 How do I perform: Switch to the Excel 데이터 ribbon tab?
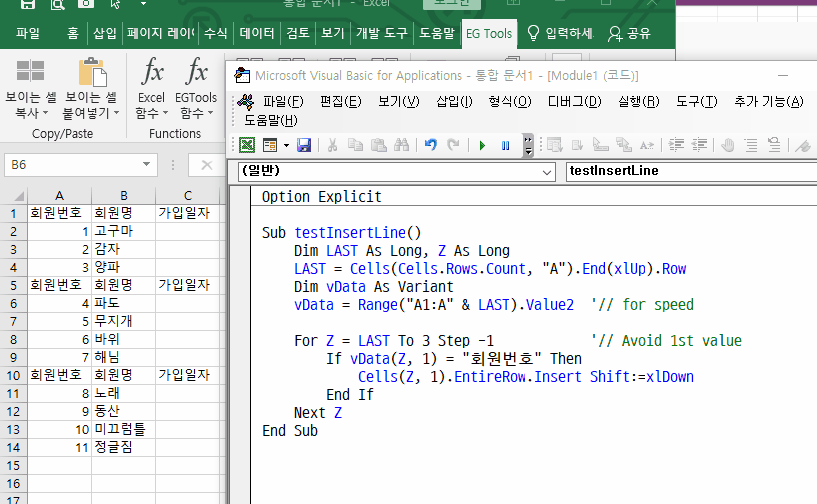(x=257, y=33)
